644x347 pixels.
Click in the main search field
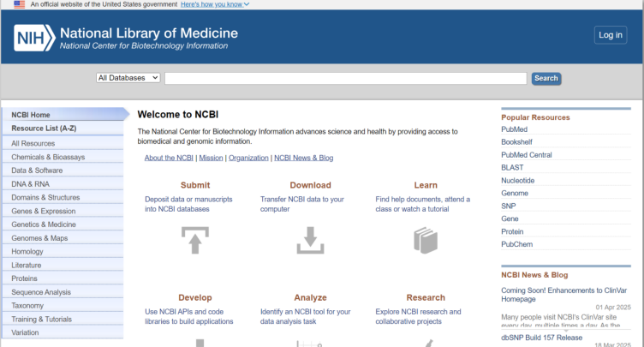[345, 78]
